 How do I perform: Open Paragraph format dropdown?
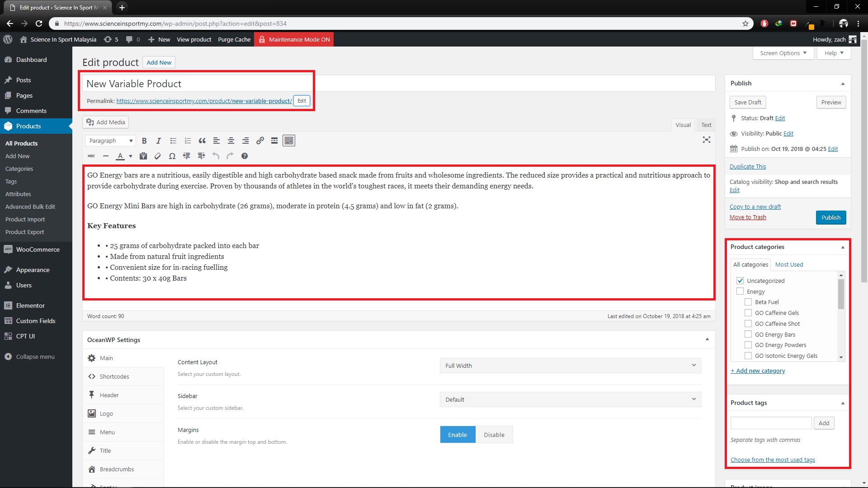point(110,141)
